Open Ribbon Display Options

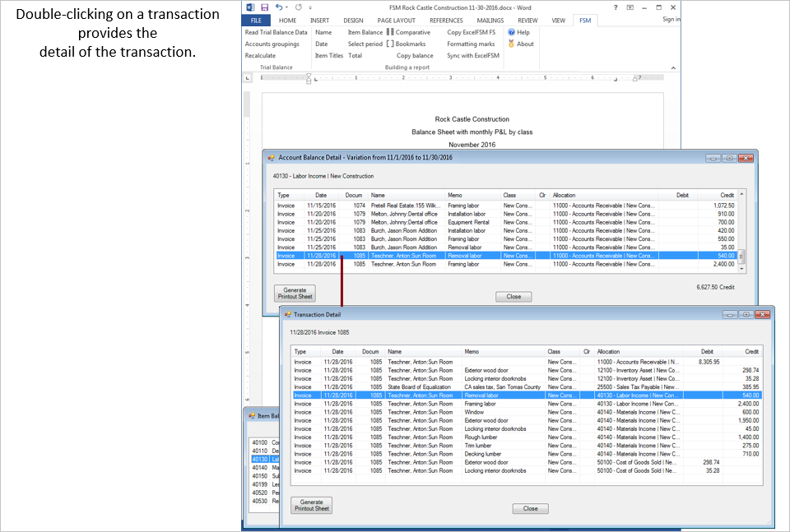point(630,7)
